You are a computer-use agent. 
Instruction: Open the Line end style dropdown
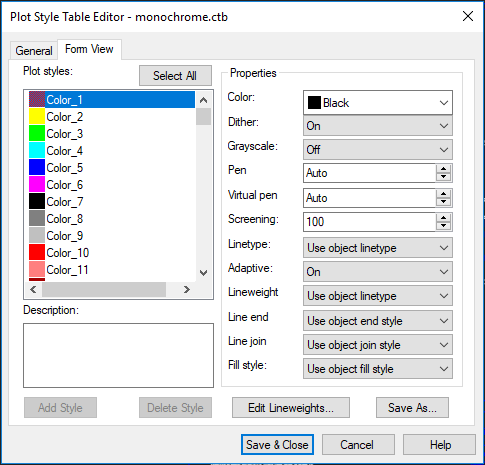(378, 321)
